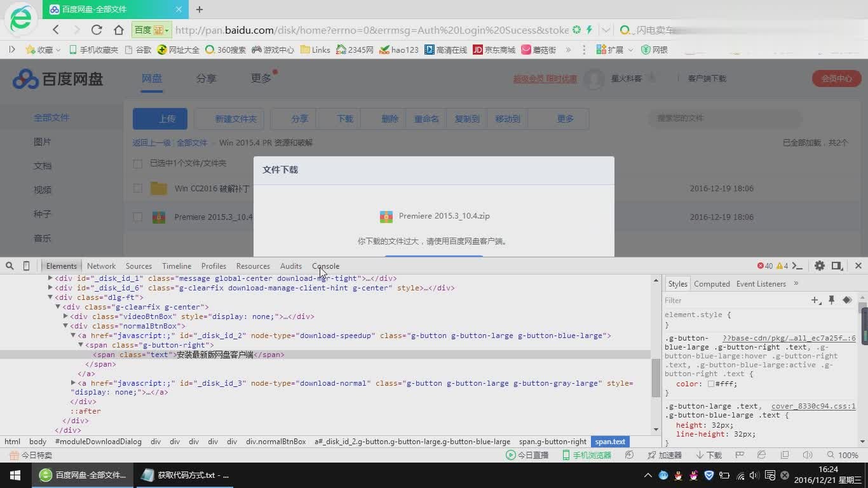Click the red error count indicator
The height and width of the screenshot is (488, 868).
(764, 266)
